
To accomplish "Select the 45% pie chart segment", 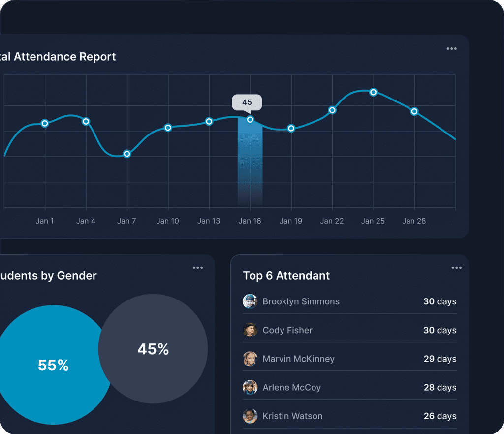I will coord(153,349).
